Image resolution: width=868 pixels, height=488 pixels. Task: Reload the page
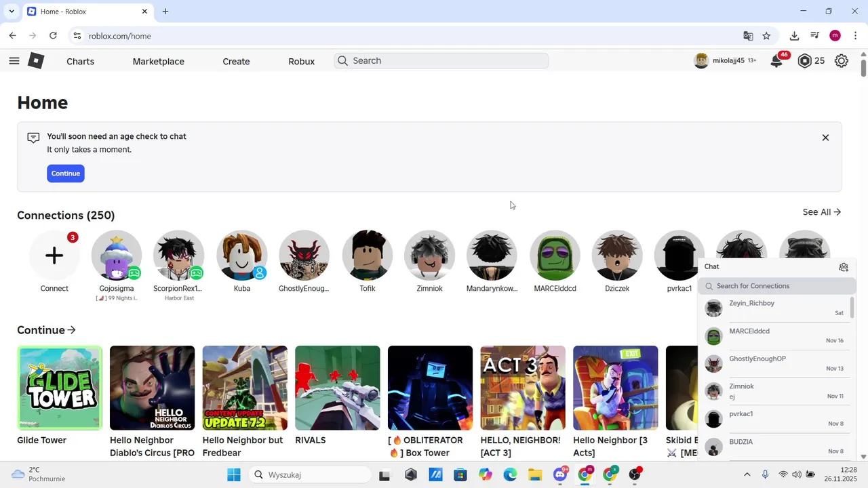[x=53, y=36]
